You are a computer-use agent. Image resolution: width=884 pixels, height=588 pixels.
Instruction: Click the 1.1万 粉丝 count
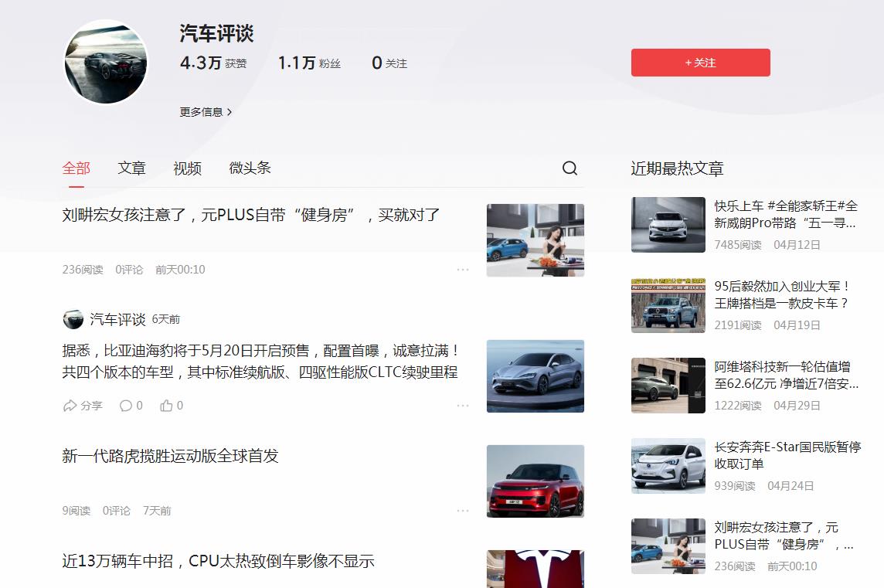pos(309,63)
